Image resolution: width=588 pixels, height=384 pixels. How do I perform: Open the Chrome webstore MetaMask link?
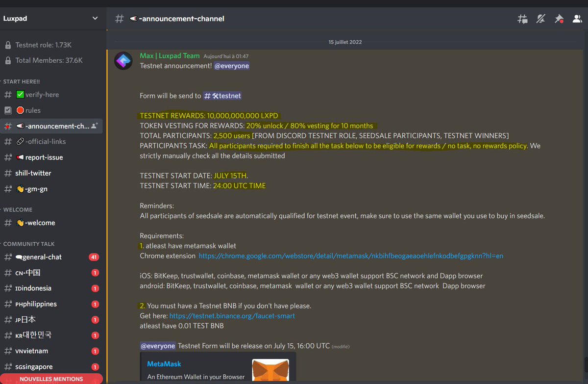click(x=351, y=256)
